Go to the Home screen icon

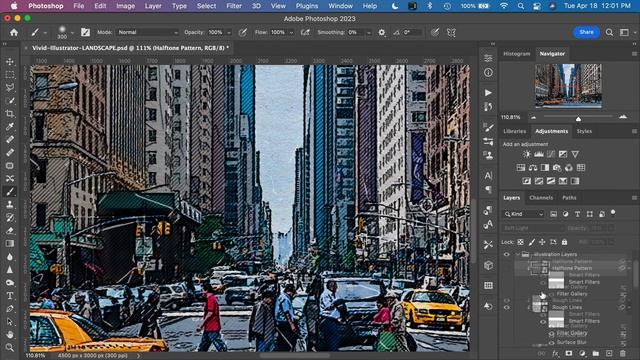pyautogui.click(x=14, y=32)
